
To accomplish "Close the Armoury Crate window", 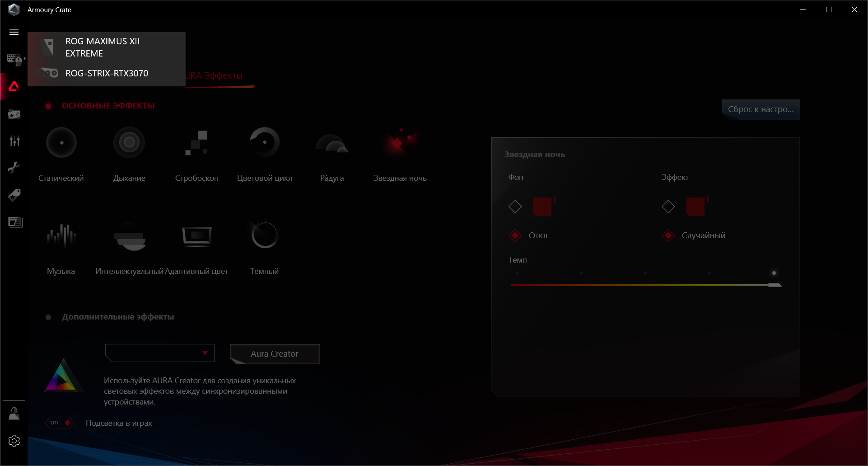I will (854, 9).
